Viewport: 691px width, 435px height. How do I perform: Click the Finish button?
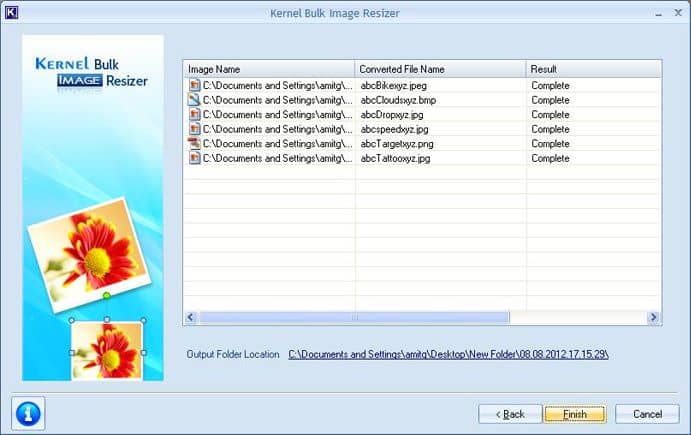[x=575, y=414]
